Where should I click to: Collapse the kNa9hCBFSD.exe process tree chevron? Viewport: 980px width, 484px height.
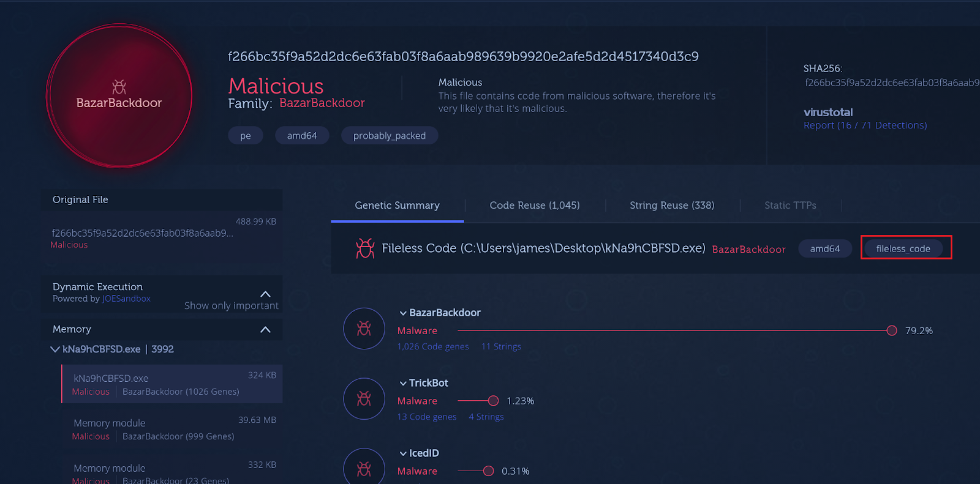pyautogui.click(x=55, y=349)
